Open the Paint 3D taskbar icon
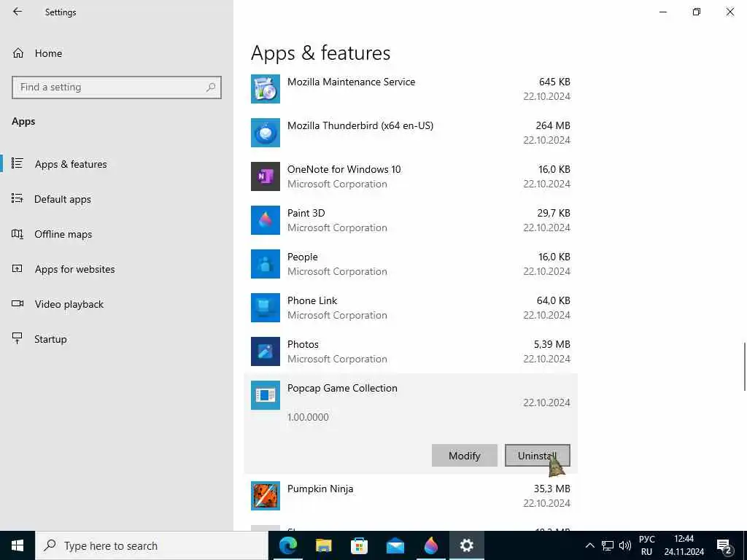The image size is (747, 560). pos(430,545)
